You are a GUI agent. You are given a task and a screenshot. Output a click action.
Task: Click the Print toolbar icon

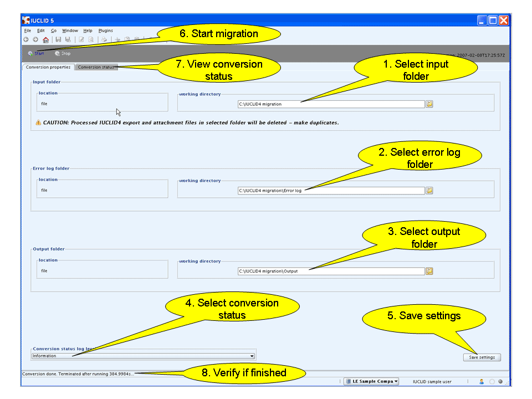click(104, 40)
